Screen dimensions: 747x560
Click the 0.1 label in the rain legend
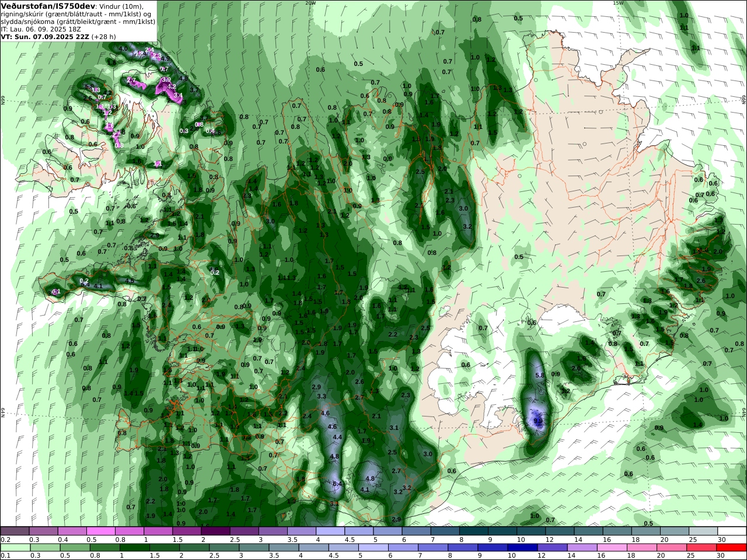[5, 556]
